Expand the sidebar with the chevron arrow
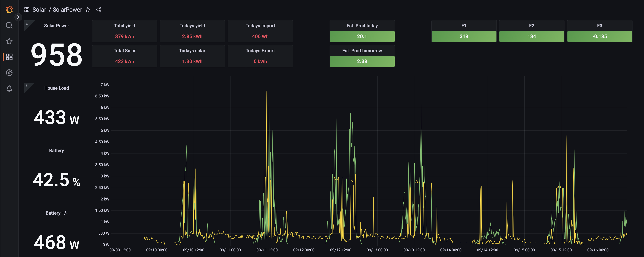This screenshot has height=257, width=644. pos(18,17)
